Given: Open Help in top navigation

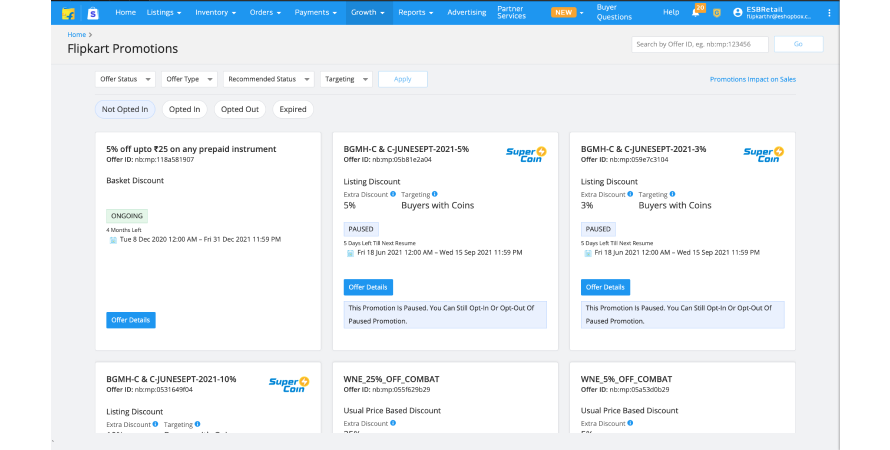Looking at the screenshot, I should 671,12.
